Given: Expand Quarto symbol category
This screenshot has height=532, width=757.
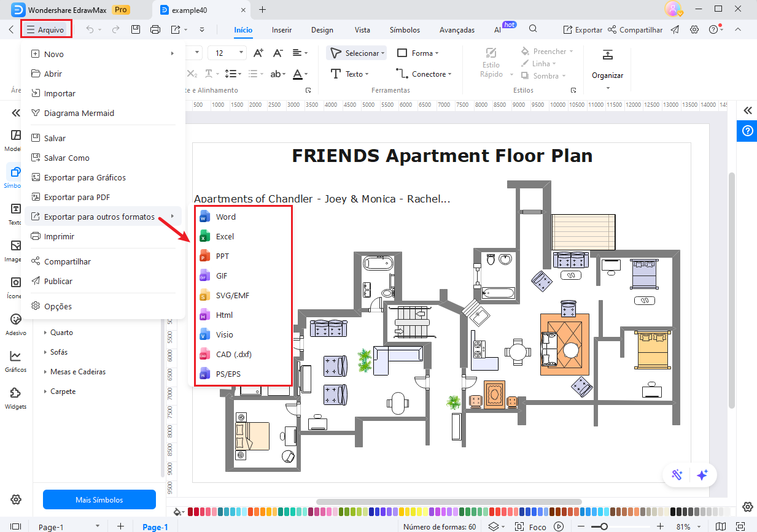Looking at the screenshot, I should pyautogui.click(x=58, y=333).
